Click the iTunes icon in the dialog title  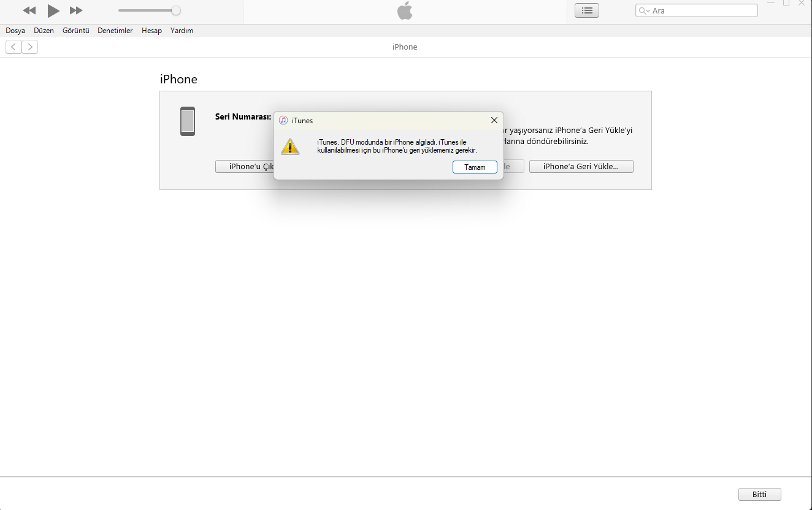pos(283,120)
